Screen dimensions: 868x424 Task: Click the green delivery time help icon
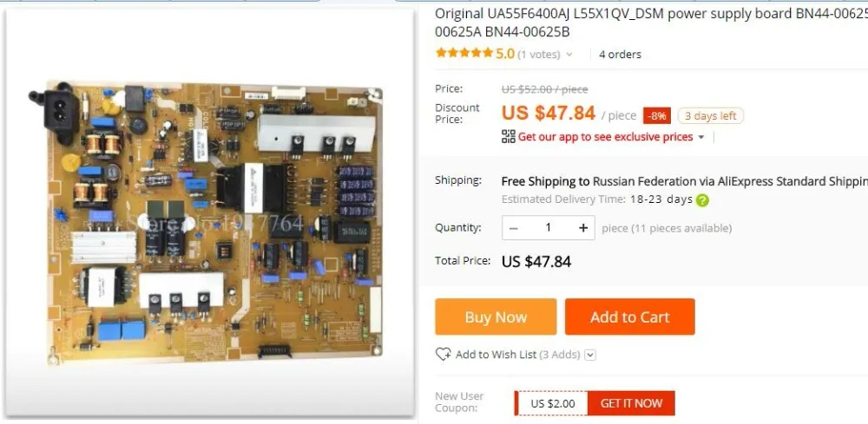click(x=702, y=200)
